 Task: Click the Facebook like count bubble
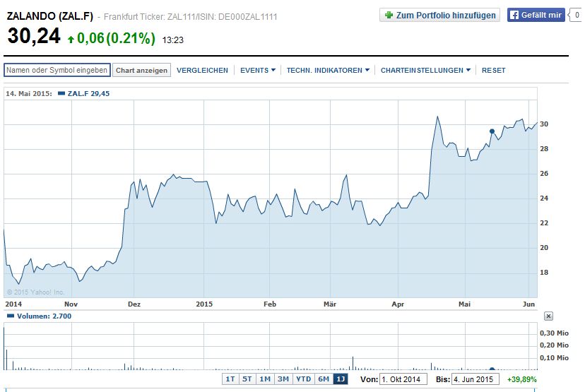576,15
